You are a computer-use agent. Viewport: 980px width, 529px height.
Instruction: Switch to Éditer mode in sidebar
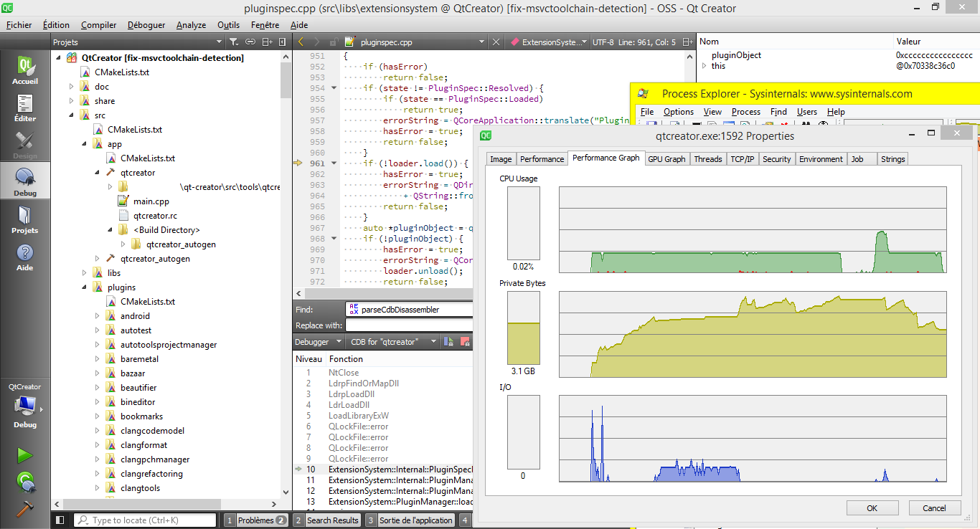click(25, 109)
